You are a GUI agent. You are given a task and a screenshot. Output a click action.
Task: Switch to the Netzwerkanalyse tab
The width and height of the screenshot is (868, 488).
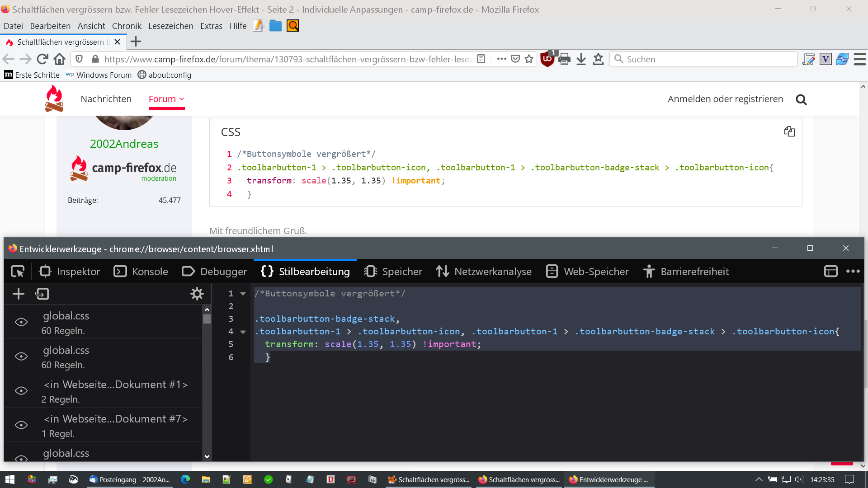click(484, 272)
